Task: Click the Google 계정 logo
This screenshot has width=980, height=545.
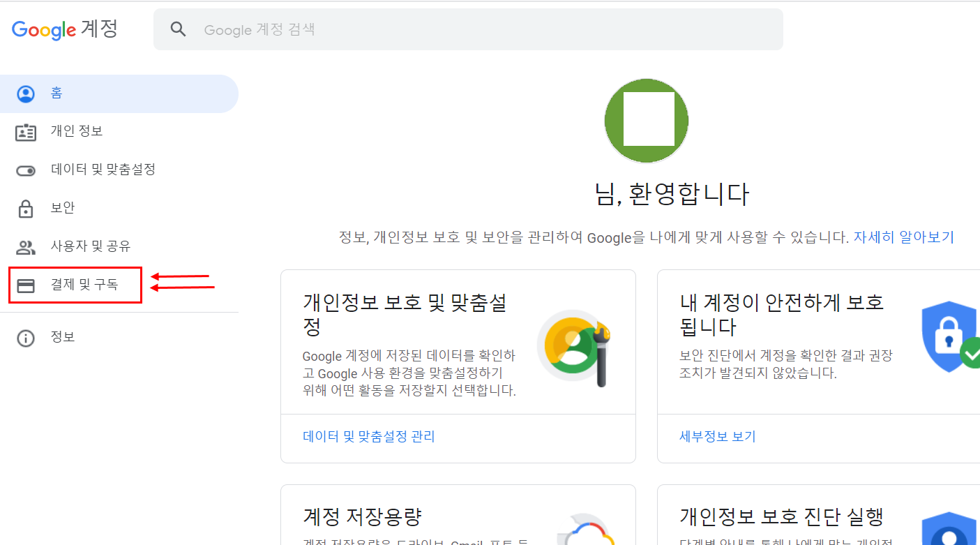Action: pos(65,29)
